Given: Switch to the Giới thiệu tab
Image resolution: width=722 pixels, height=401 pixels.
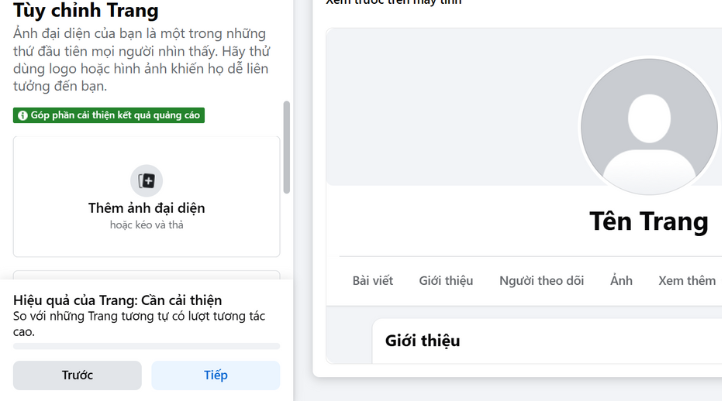Looking at the screenshot, I should (446, 281).
